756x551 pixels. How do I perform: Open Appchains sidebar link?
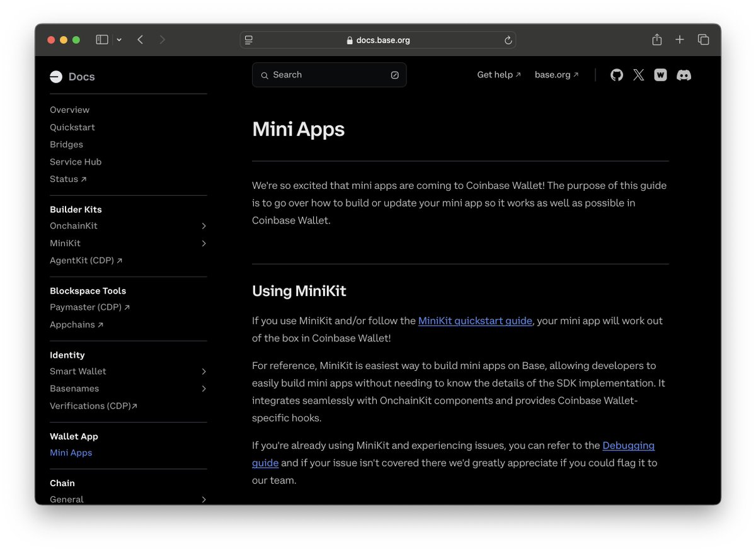[77, 325]
